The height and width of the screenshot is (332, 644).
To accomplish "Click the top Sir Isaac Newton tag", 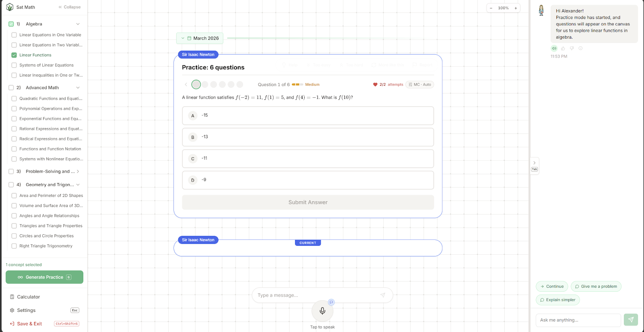I will click(198, 55).
